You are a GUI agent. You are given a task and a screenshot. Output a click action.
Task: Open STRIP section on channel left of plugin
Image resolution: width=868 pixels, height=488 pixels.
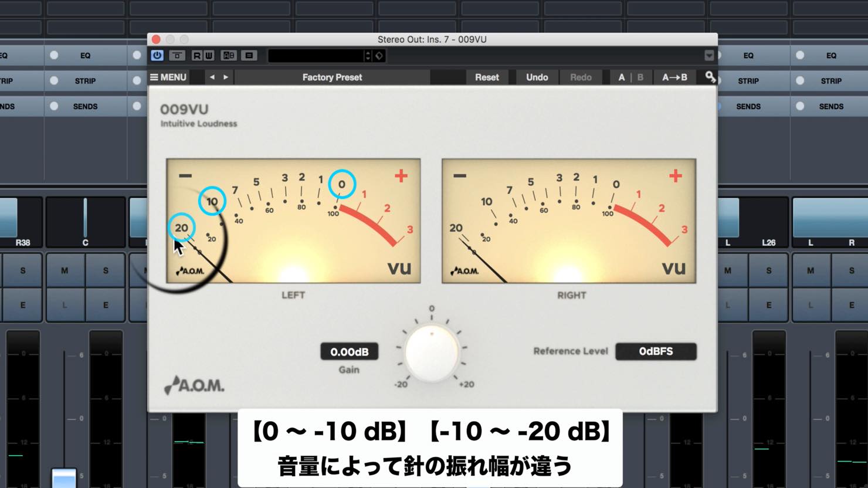pos(85,81)
